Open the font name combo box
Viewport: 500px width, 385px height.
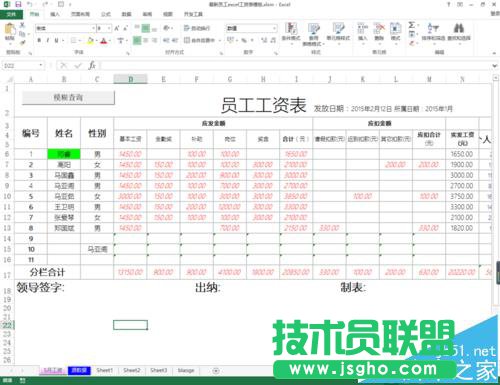65,29
